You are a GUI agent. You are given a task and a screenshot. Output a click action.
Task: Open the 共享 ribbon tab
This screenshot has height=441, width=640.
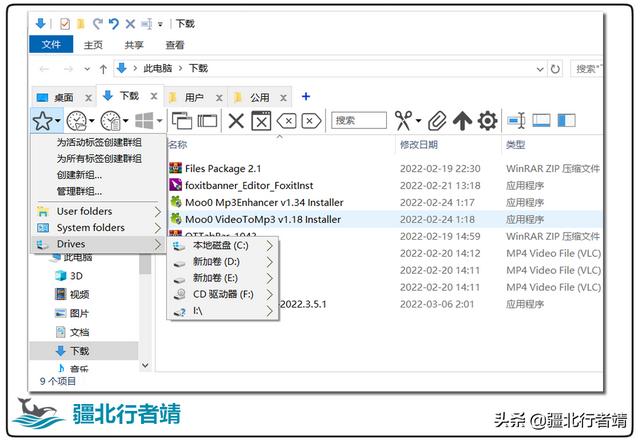134,45
